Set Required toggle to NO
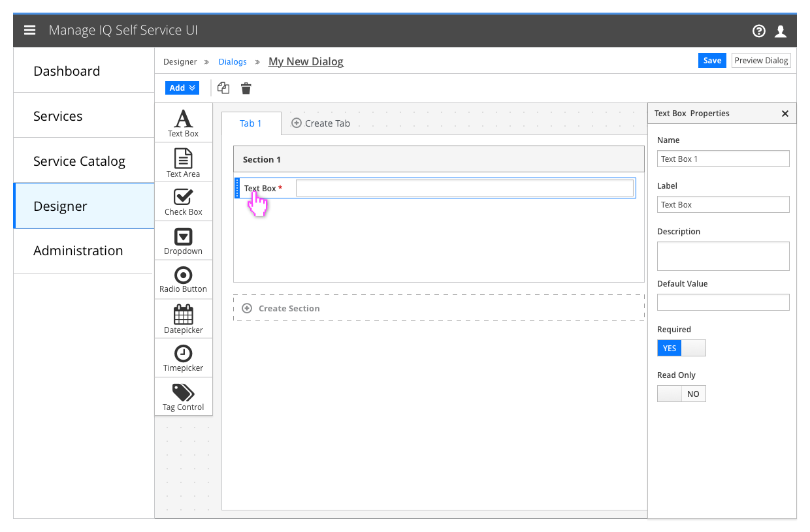 (x=694, y=348)
